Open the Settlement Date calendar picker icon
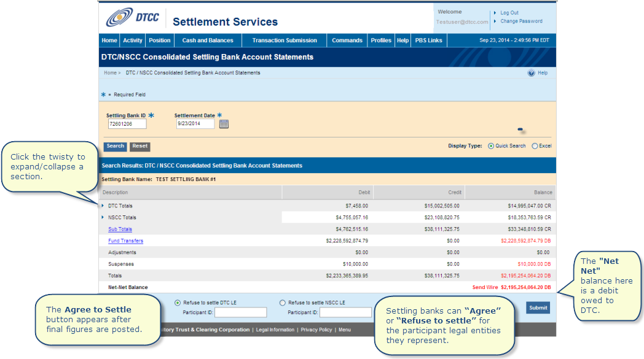Screen dimensions: 644x359 pos(224,124)
